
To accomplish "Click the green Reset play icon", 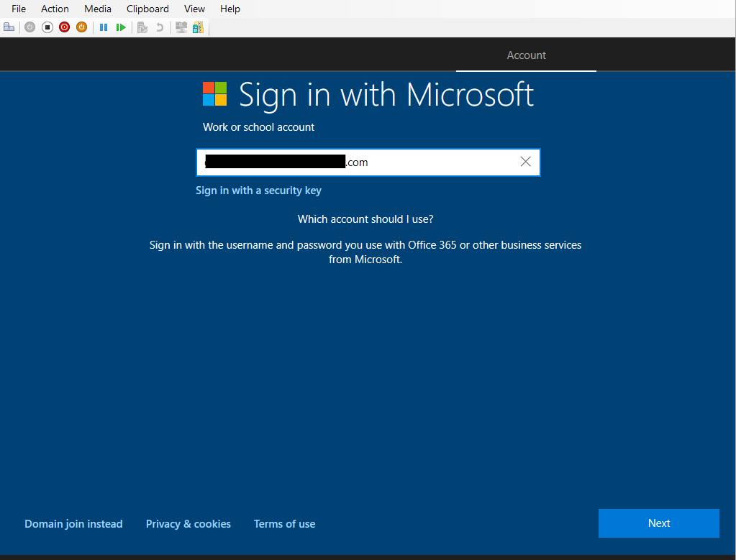I will tap(121, 27).
